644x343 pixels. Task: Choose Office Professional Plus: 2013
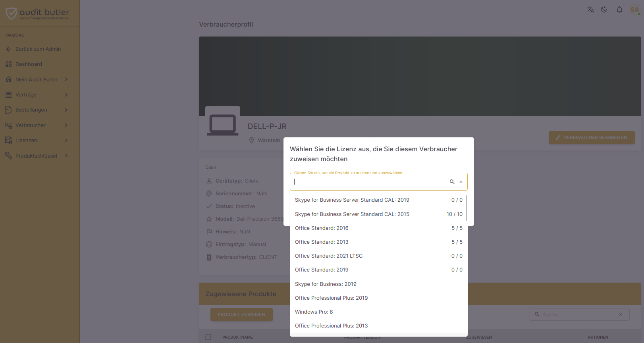click(x=379, y=326)
